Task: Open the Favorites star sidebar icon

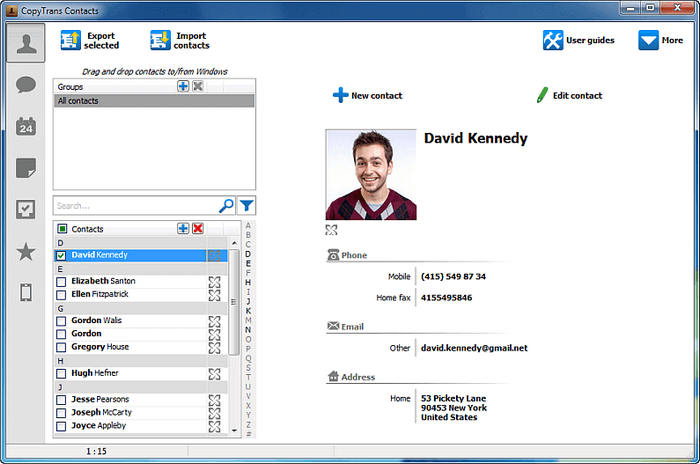Action: [x=26, y=251]
